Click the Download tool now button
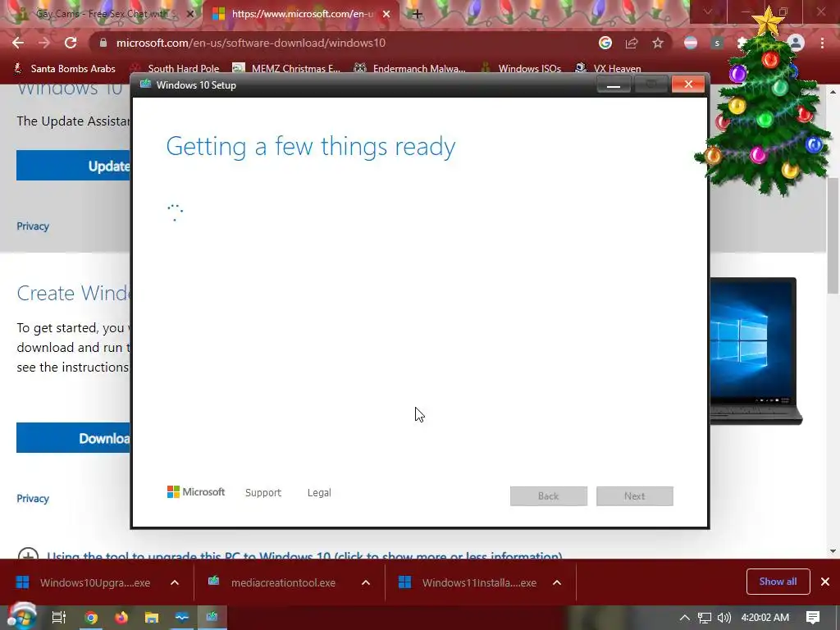The width and height of the screenshot is (840, 630). pyautogui.click(x=73, y=438)
